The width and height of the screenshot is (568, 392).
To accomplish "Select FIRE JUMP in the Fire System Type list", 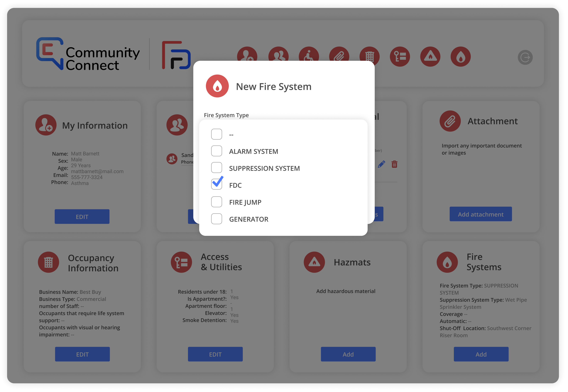I will 216,202.
